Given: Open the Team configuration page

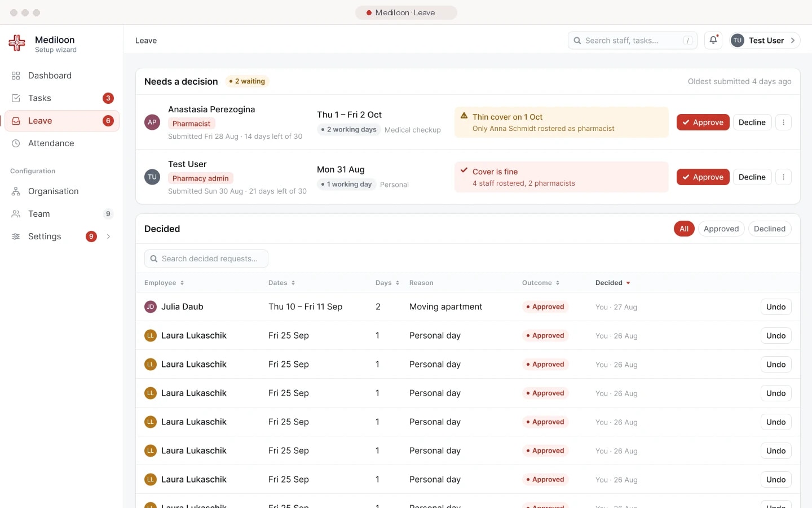Looking at the screenshot, I should (x=62, y=214).
